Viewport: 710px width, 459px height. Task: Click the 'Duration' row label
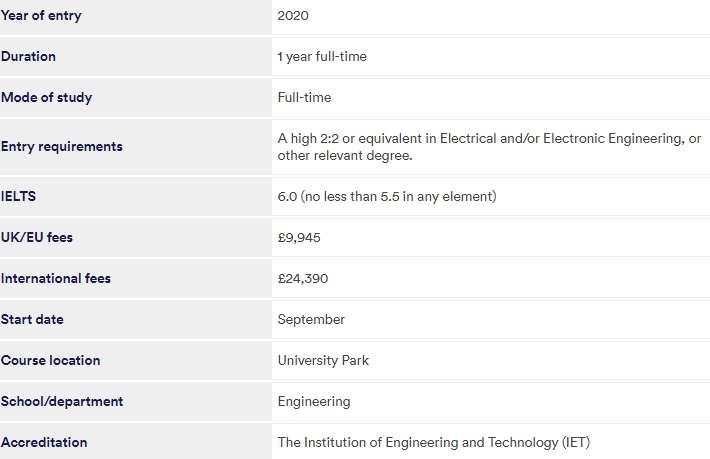point(29,56)
